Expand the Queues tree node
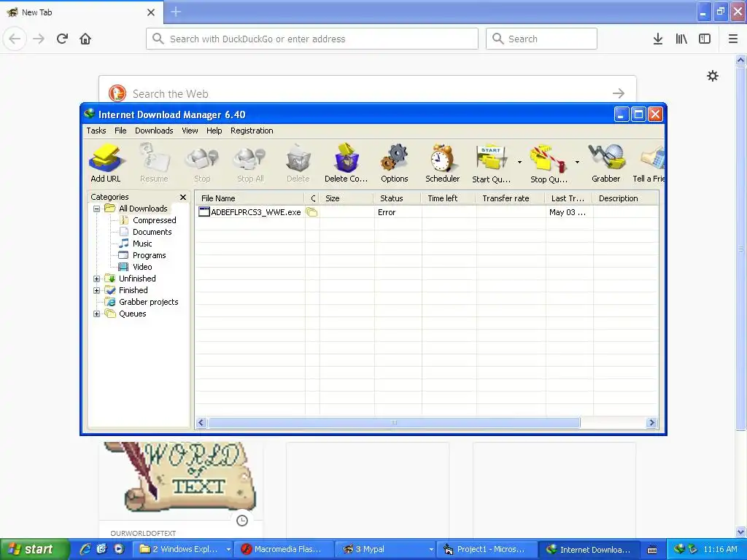 click(x=96, y=314)
